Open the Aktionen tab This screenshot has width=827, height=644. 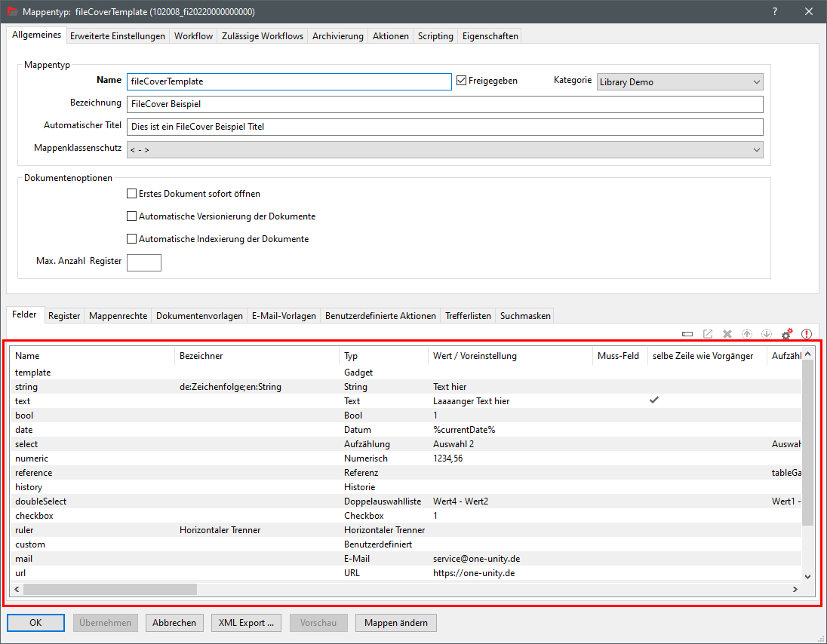pyautogui.click(x=391, y=36)
